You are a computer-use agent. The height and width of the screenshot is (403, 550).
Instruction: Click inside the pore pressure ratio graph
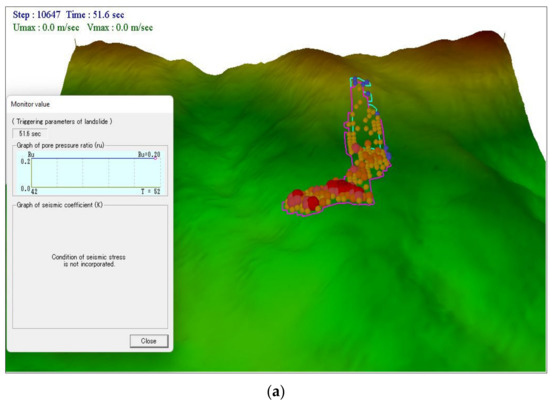pos(96,173)
